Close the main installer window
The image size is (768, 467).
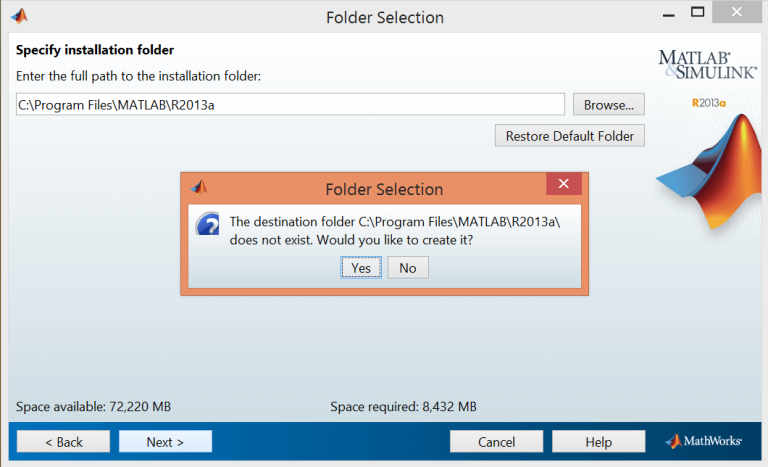737,12
